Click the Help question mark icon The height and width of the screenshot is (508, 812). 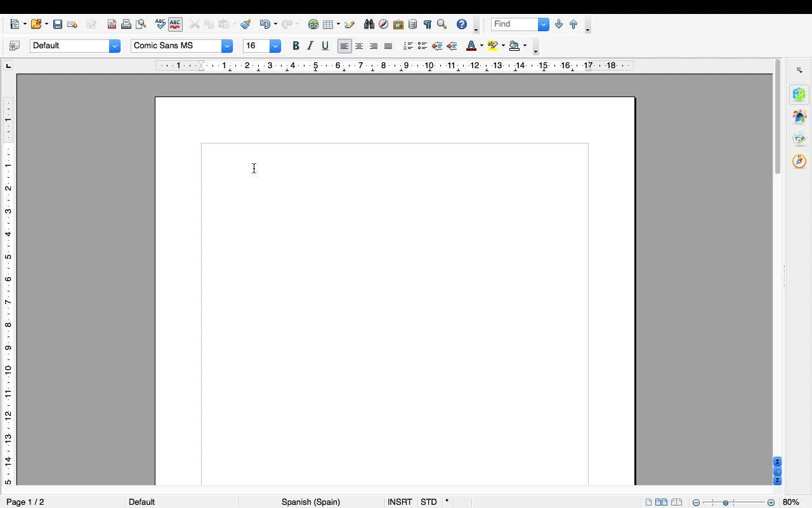[x=462, y=24]
